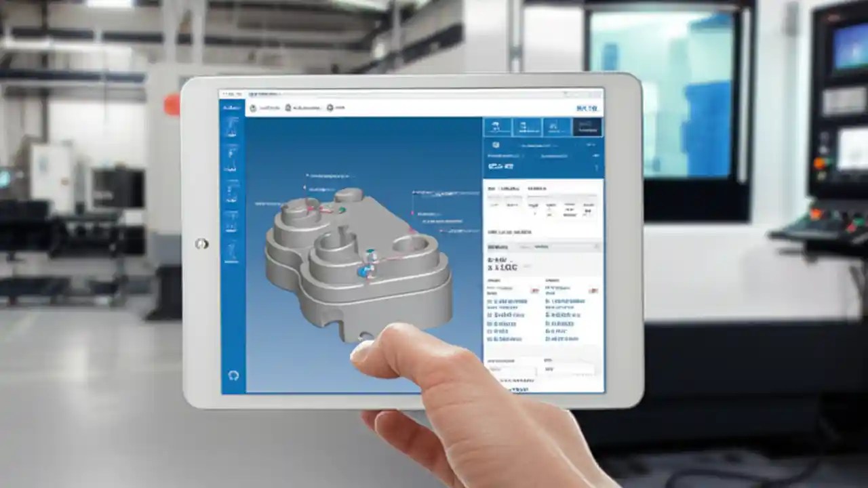Click the third toolbar button near the top

[x=331, y=106]
